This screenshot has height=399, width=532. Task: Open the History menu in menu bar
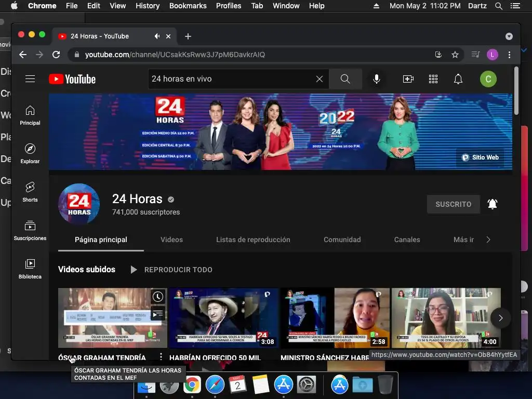tap(148, 6)
